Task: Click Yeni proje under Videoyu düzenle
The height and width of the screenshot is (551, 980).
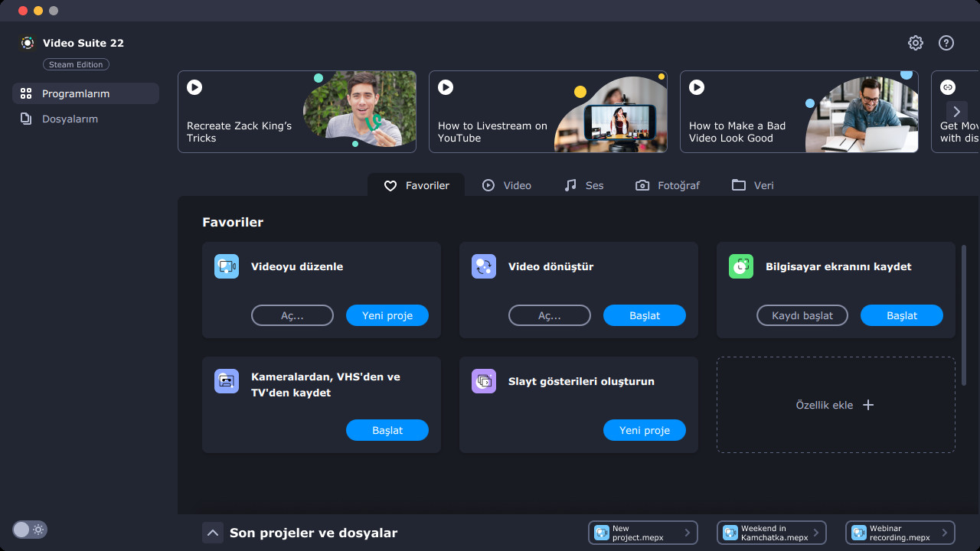Action: pos(387,315)
